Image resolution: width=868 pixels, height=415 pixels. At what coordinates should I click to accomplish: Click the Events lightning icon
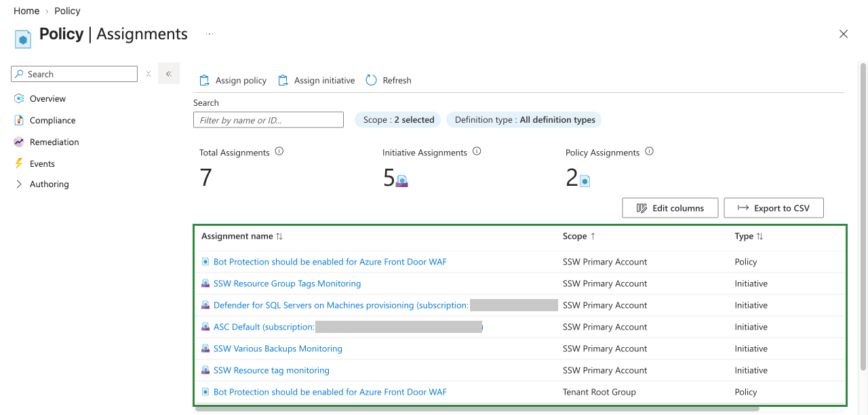[x=19, y=163]
